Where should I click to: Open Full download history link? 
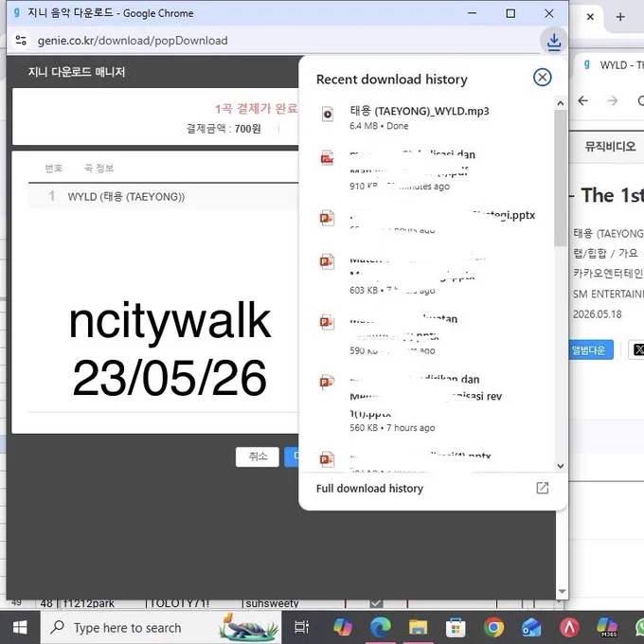(x=369, y=489)
